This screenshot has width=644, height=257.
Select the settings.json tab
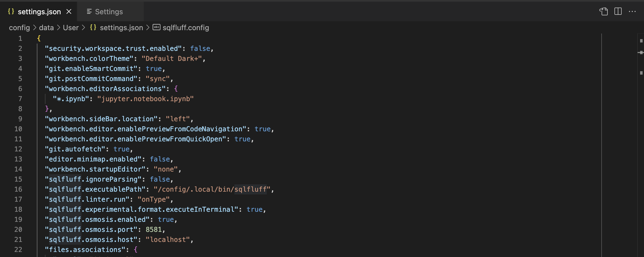39,11
